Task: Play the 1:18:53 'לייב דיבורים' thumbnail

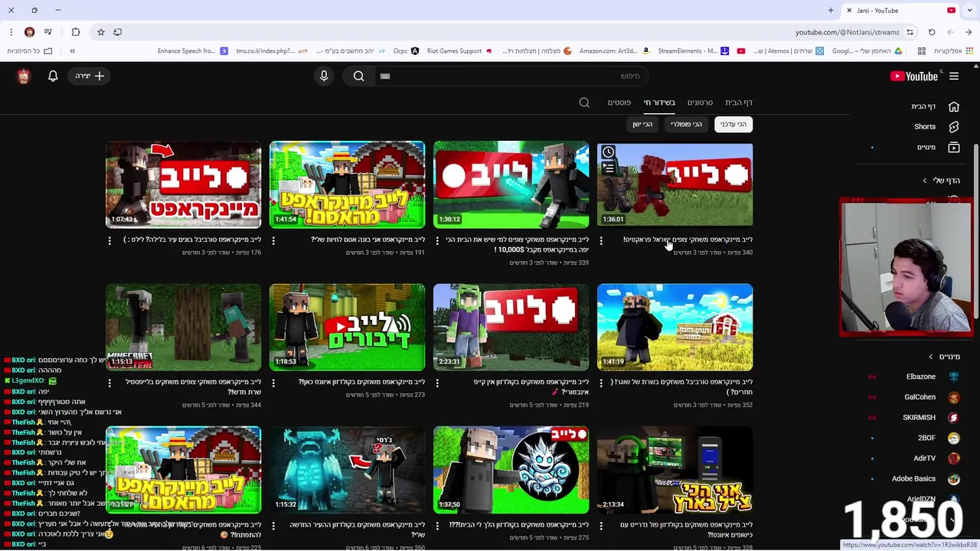Action: point(347,328)
